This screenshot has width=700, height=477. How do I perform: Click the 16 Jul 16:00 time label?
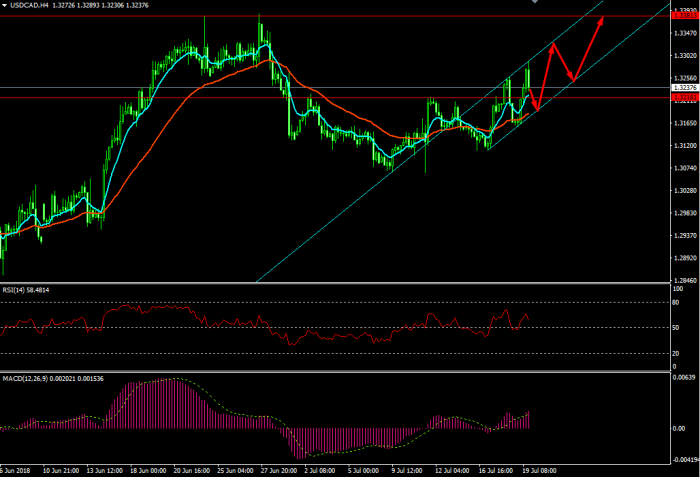[x=496, y=471]
